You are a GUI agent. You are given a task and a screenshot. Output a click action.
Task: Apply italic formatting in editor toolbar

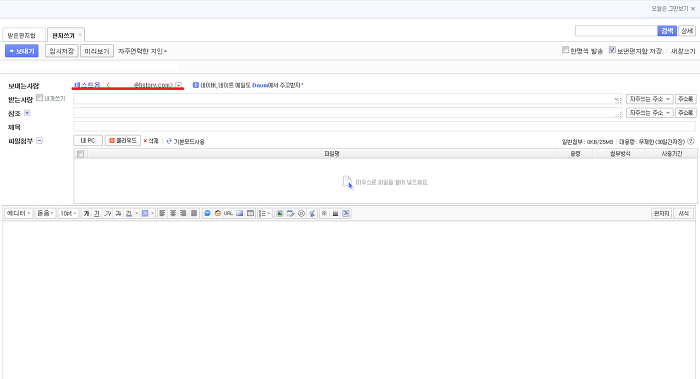point(108,214)
